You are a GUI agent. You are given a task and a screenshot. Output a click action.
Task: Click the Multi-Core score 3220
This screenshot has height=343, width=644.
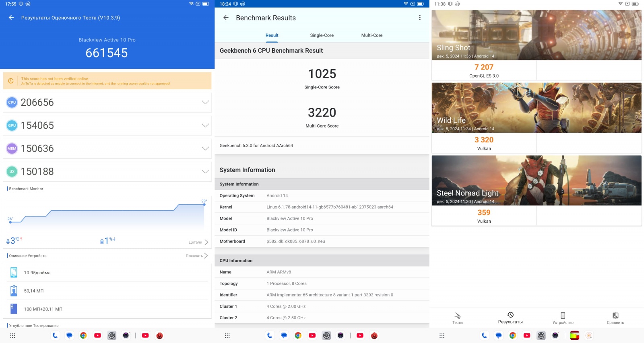point(322,112)
